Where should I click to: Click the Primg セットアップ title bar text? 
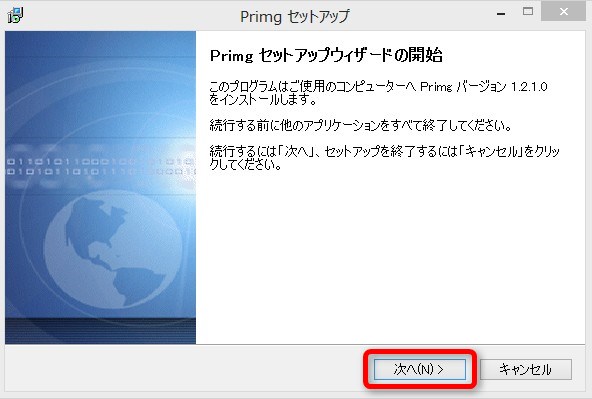pyautogui.click(x=295, y=17)
